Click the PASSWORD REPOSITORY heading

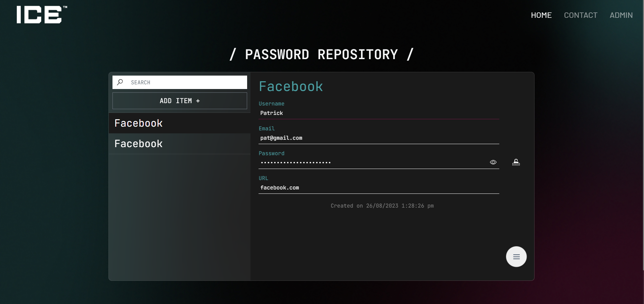tap(321, 54)
